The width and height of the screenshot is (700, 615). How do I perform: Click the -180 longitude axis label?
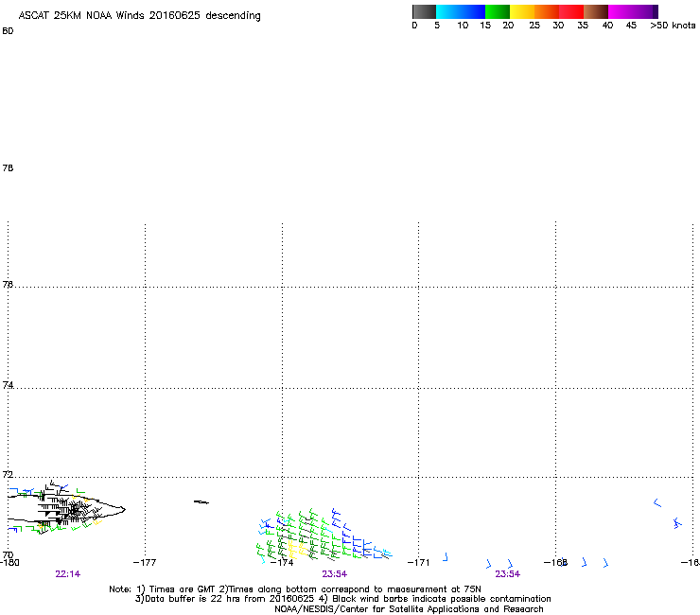[x=9, y=562]
